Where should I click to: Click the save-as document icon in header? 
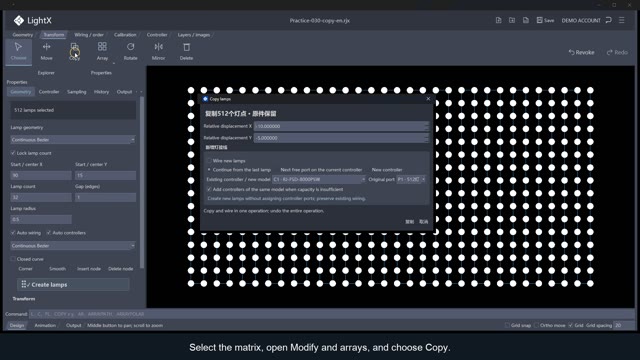pos(526,20)
